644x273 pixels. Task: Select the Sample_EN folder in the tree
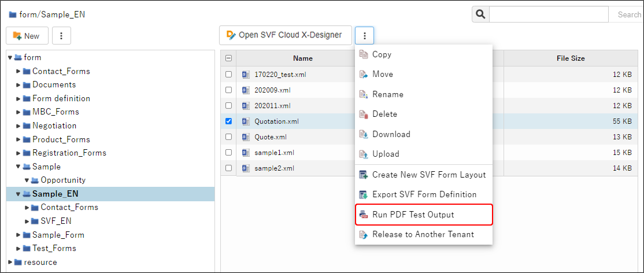tap(55, 194)
